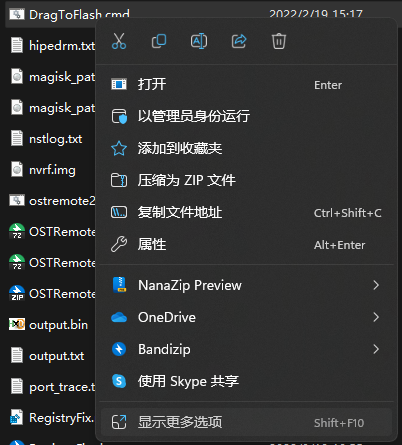Viewport: 402px width, 445px height.
Task: Click 显示更多选项 to show more options
Action: tap(247, 422)
